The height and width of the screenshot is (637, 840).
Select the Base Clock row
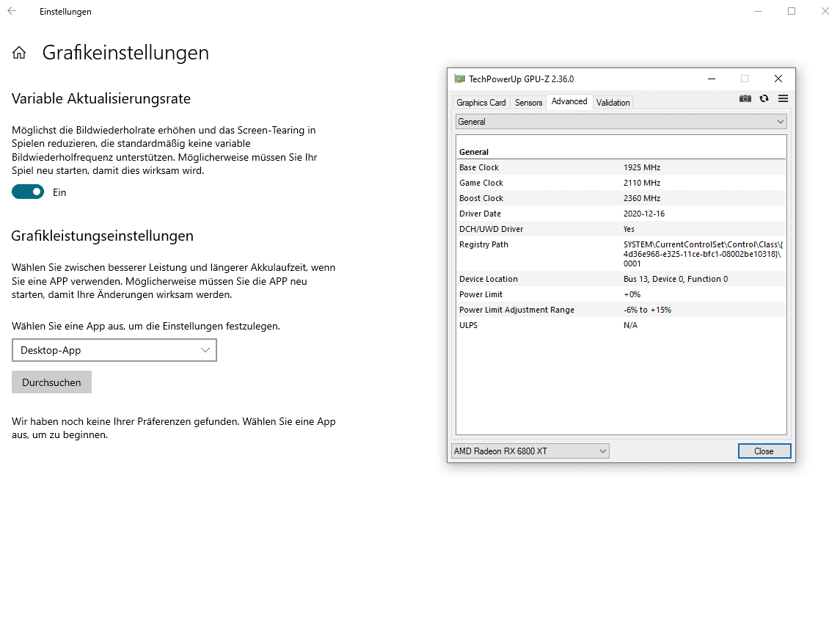pyautogui.click(x=621, y=167)
